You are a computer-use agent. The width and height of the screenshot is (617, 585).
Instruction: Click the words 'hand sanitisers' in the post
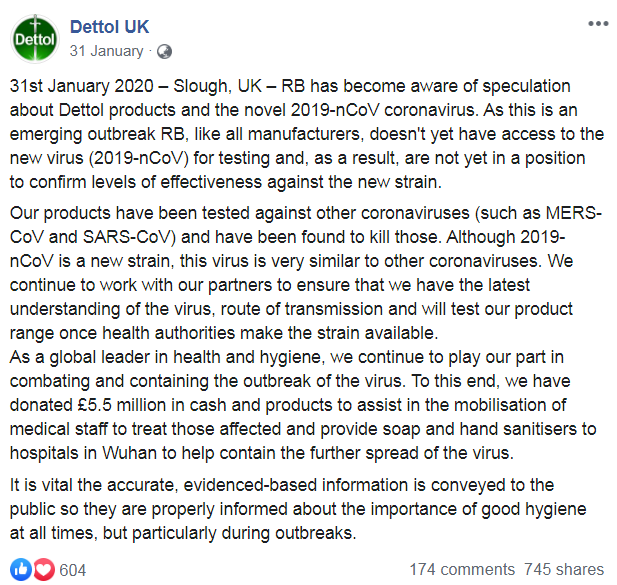pyautogui.click(x=516, y=429)
